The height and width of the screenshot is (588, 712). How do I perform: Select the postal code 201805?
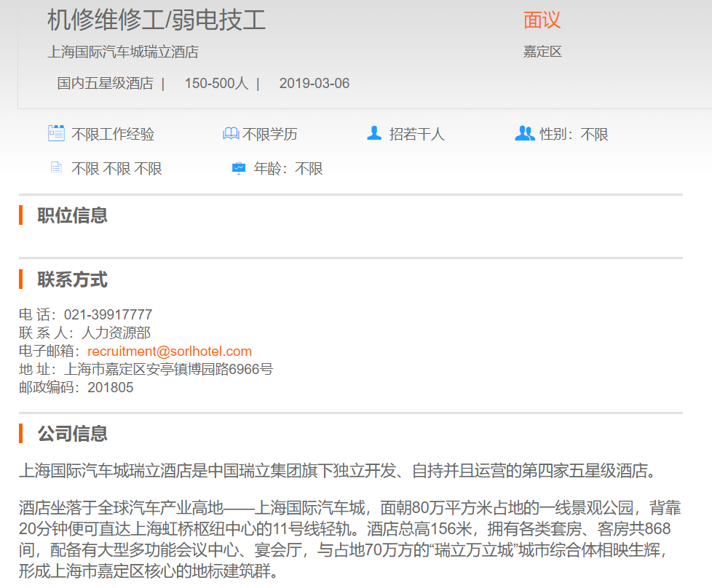(111, 388)
